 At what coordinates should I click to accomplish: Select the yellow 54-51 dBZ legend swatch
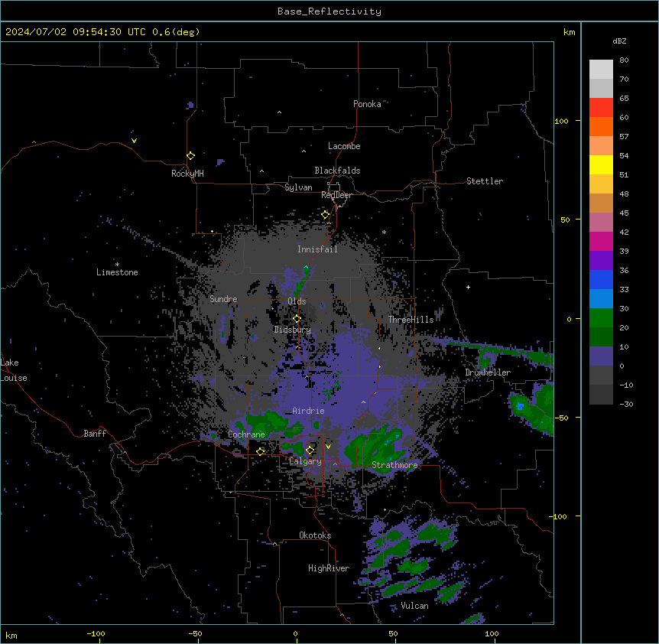pyautogui.click(x=601, y=164)
